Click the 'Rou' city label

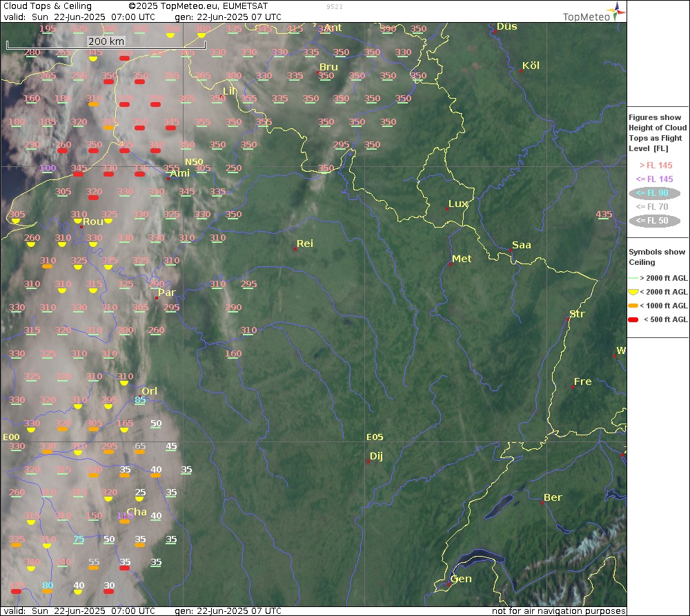93,221
